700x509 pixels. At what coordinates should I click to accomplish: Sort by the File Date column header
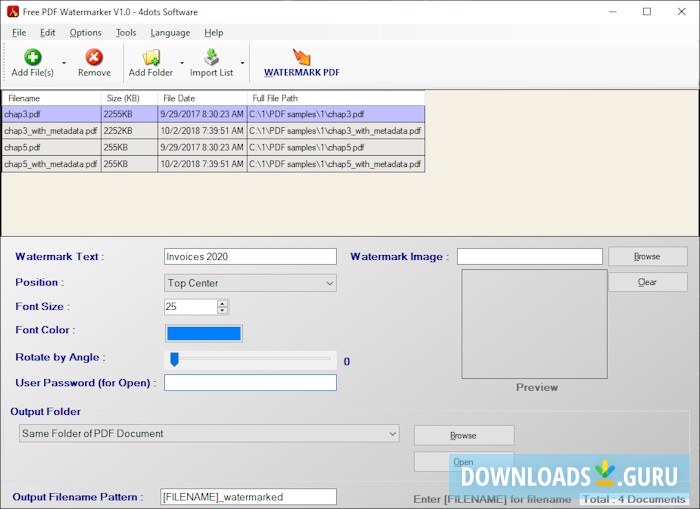point(202,98)
